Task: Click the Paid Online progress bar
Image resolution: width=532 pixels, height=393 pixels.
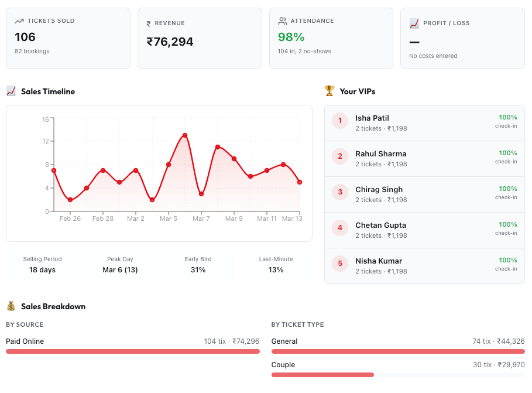Action: (133, 351)
